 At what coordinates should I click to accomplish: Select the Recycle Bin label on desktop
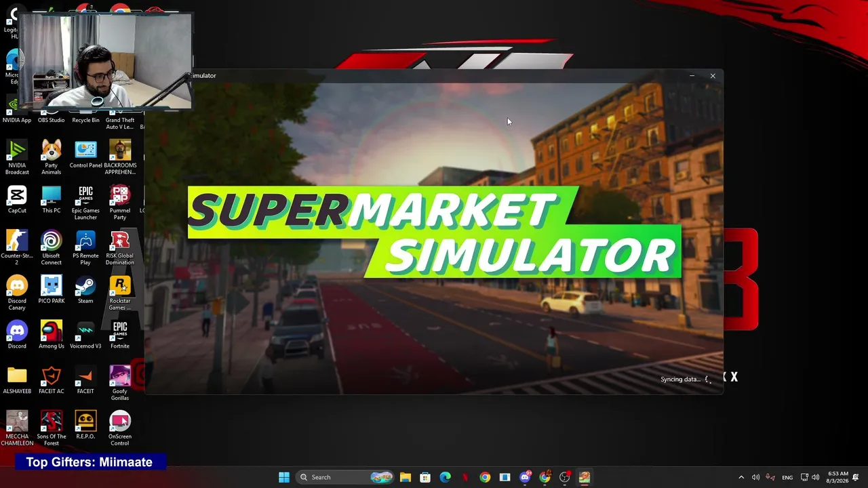click(85, 121)
